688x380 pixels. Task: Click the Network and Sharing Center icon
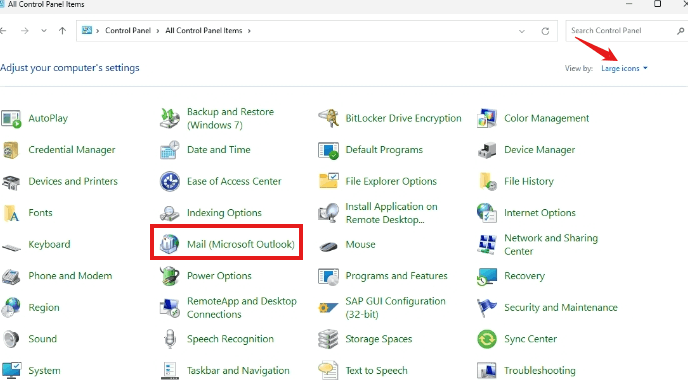[x=487, y=244]
